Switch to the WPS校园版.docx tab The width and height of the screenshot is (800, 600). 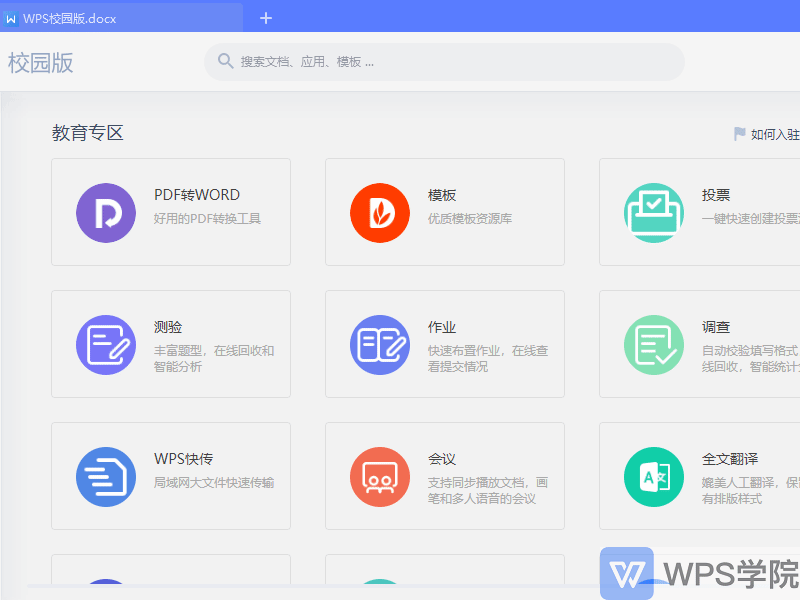click(x=121, y=18)
